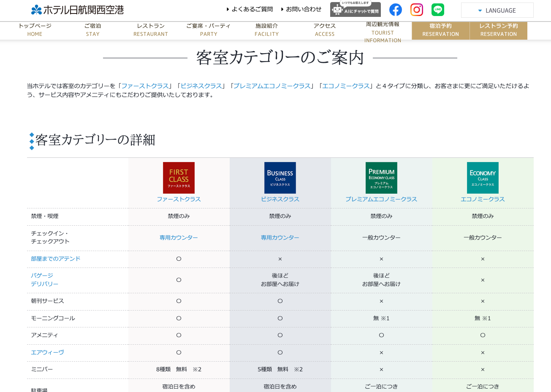551x392 pixels.
Task: Open the レストラン RESTAURANT menu
Action: (151, 30)
